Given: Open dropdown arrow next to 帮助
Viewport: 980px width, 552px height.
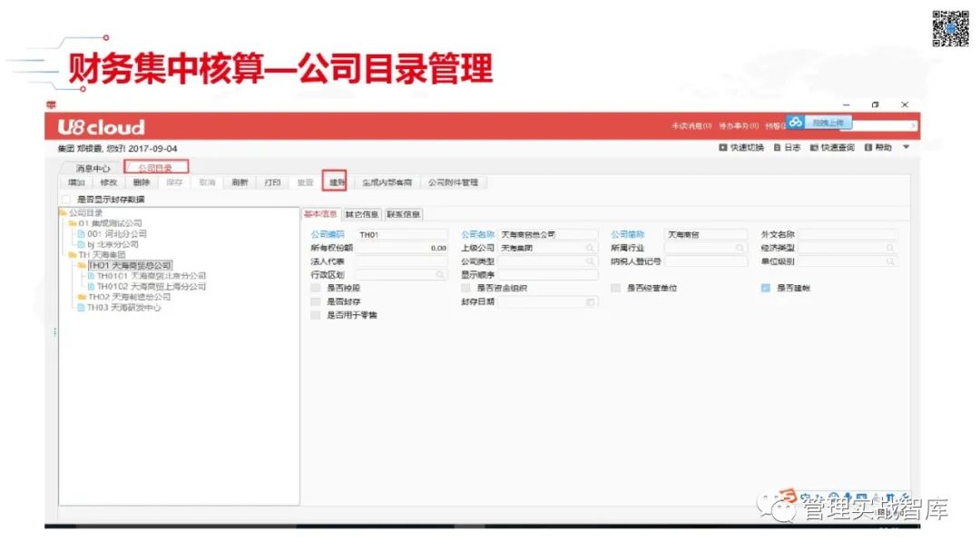Looking at the screenshot, I should [906, 148].
